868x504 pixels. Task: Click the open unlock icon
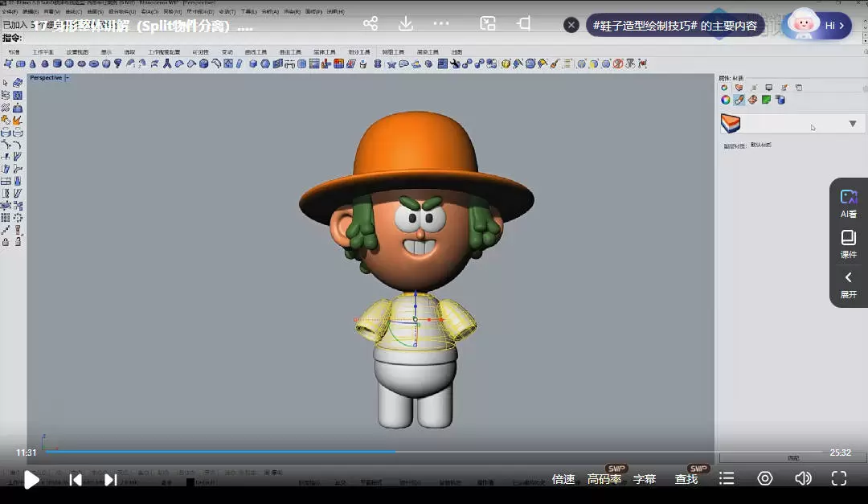[18, 241]
